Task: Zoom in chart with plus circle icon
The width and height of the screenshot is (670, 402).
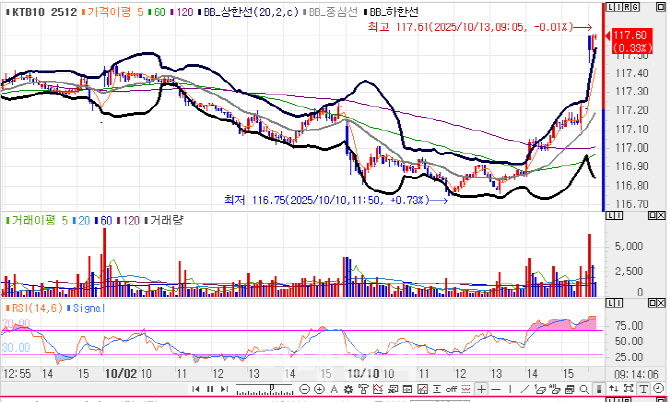Action: [319, 388]
